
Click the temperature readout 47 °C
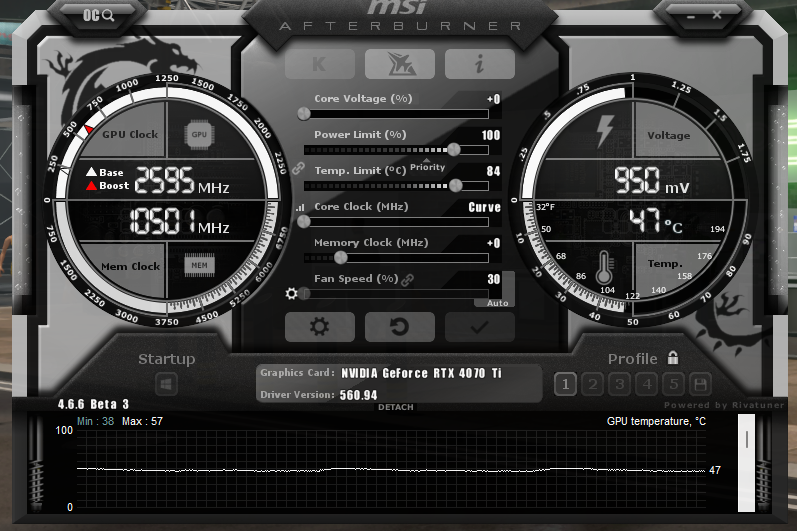pyautogui.click(x=656, y=222)
